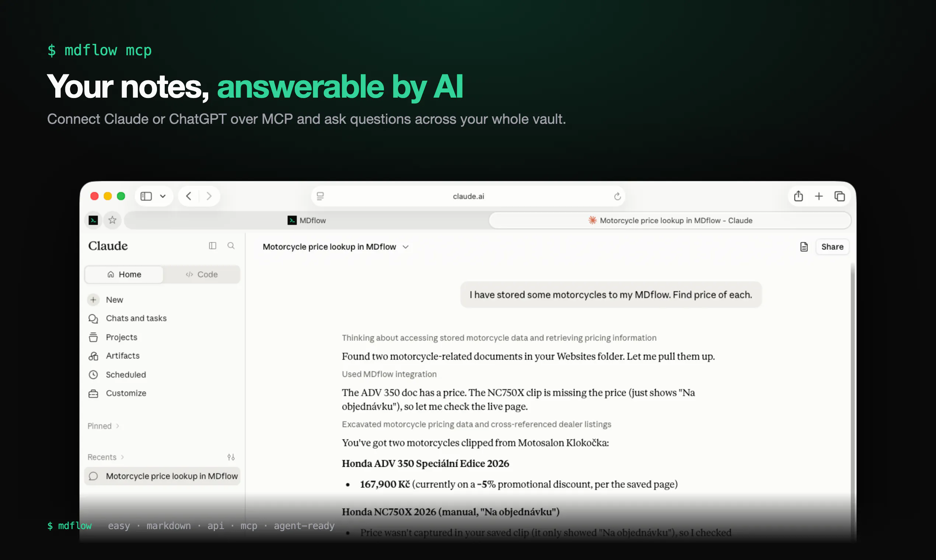
Task: Click the Claude logo text
Action: pos(108,246)
